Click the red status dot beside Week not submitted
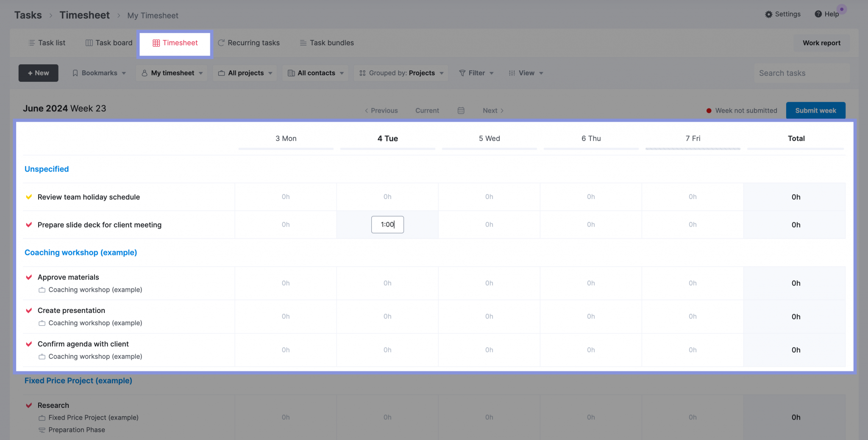 709,110
